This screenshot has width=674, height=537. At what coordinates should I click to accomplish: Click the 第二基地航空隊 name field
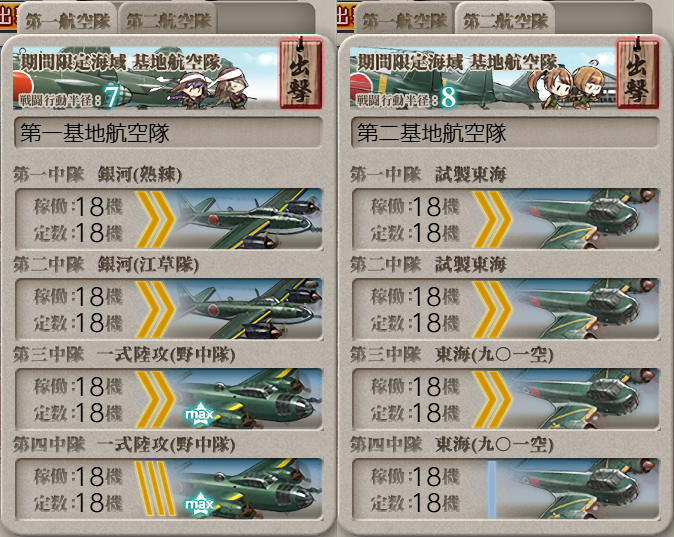(505, 133)
